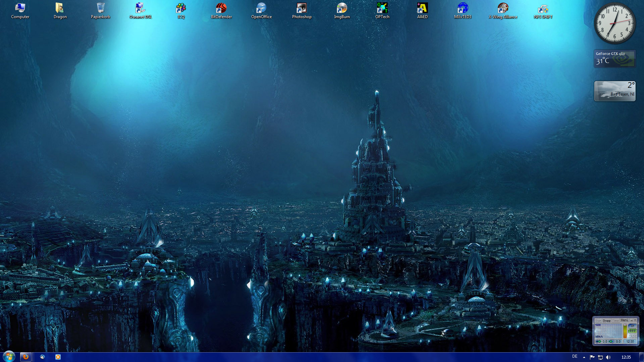Open Thunderbird from the taskbar

[x=42, y=357]
